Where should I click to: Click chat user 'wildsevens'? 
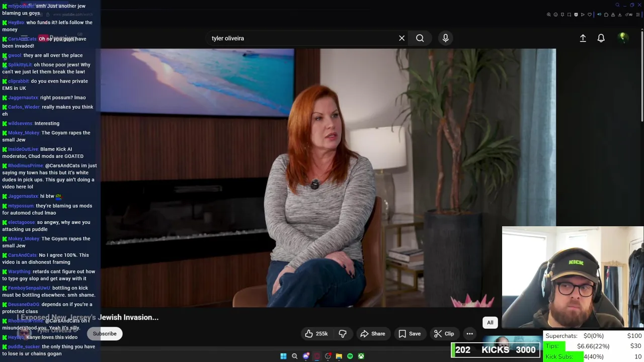[x=20, y=123]
